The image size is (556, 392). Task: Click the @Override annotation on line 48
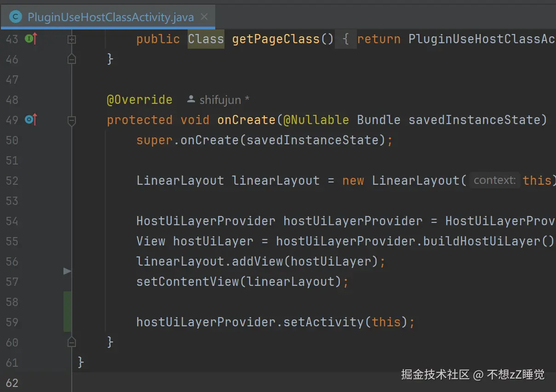(139, 100)
